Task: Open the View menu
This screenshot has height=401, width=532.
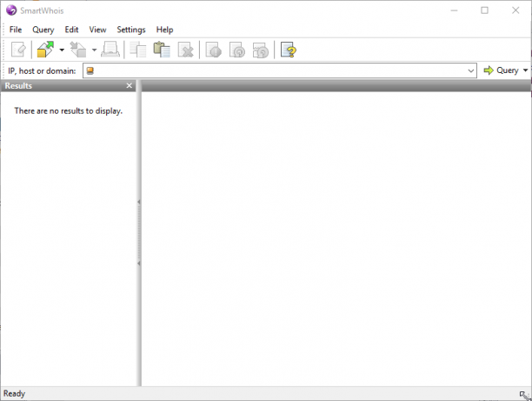Action: [97, 30]
